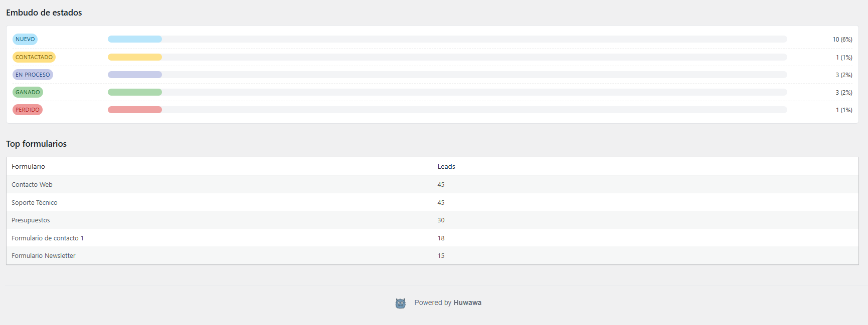Click the Huwawa link in the footer
This screenshot has width=868, height=325.
[x=467, y=302]
